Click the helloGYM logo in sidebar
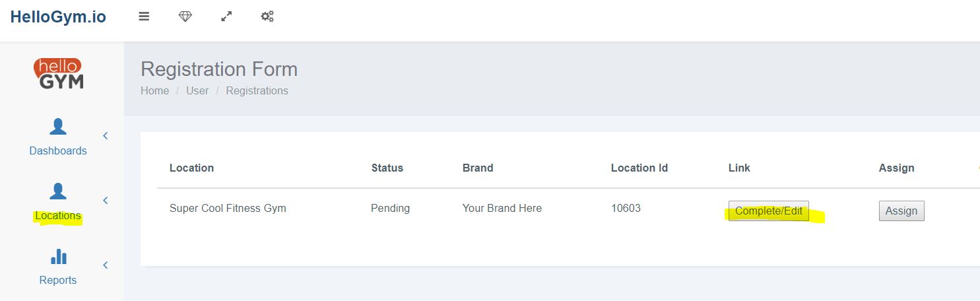This screenshot has height=301, width=980. [58, 73]
